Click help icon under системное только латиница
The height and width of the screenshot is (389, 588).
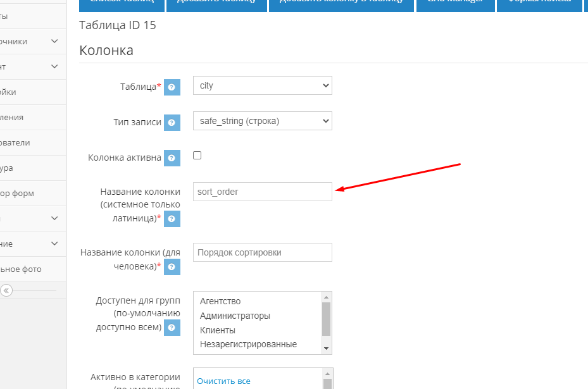pos(172,219)
